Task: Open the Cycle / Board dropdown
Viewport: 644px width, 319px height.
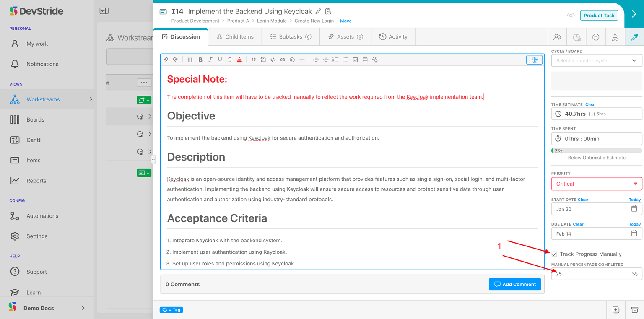Action: (x=596, y=61)
